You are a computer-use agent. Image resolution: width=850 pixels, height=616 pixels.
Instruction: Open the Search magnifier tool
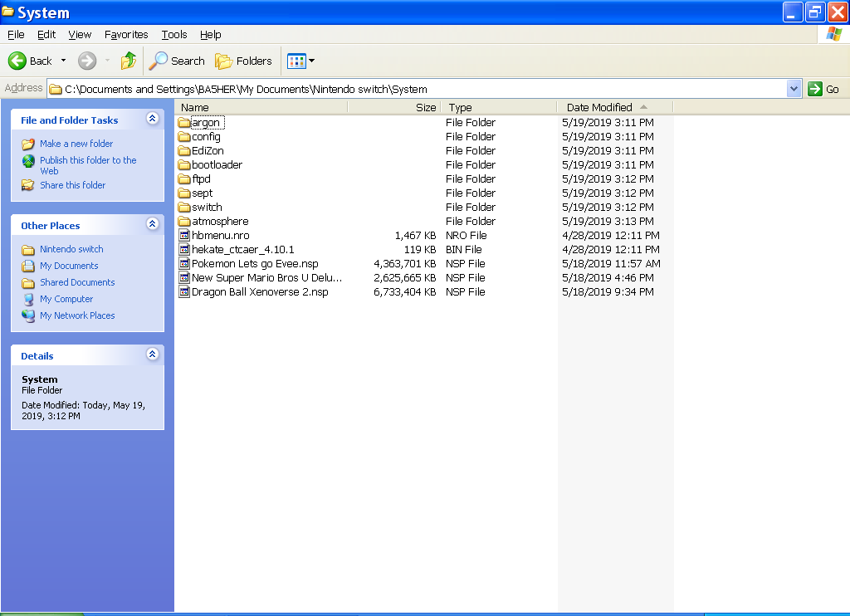pyautogui.click(x=178, y=61)
